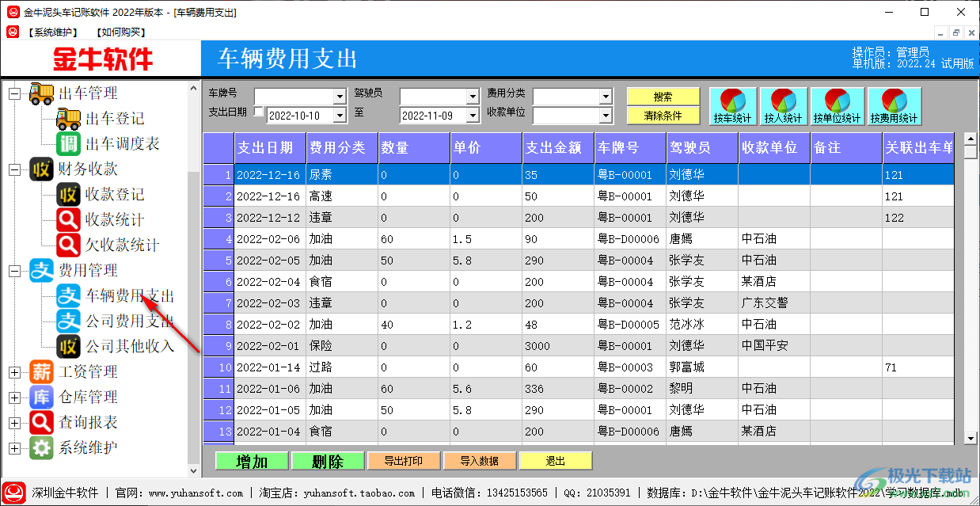
Task: Select the 财务收款 icon
Action: coord(42,169)
